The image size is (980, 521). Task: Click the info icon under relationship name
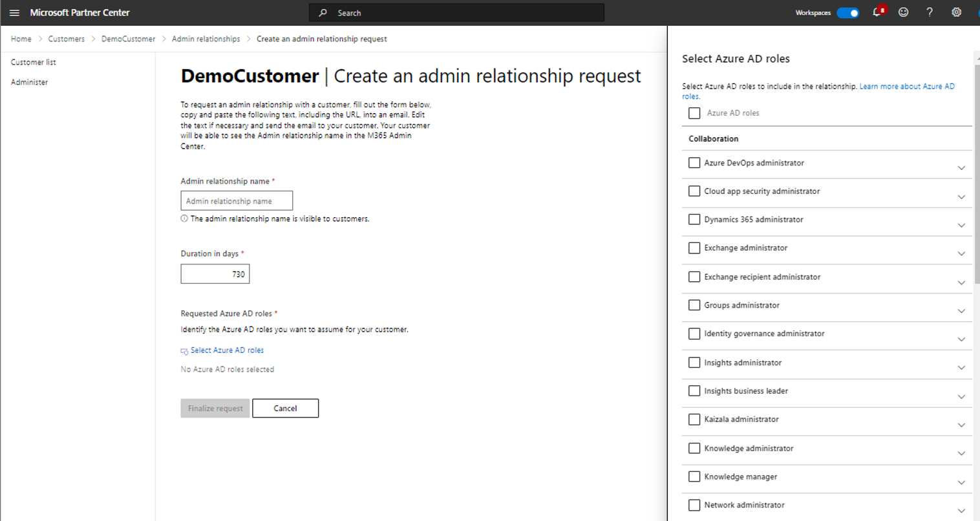[x=184, y=218]
